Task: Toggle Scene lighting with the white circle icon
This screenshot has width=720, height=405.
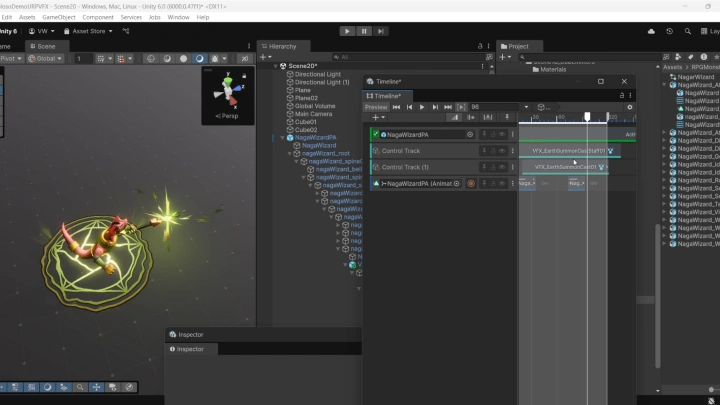Action: tap(183, 59)
